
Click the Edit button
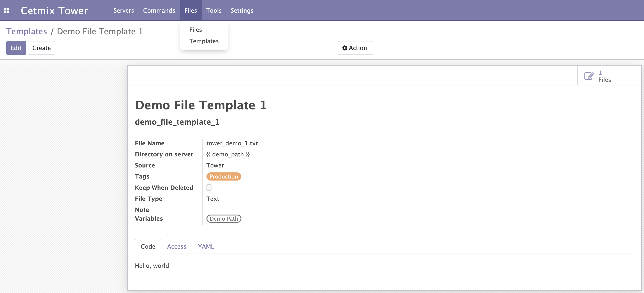(x=16, y=48)
